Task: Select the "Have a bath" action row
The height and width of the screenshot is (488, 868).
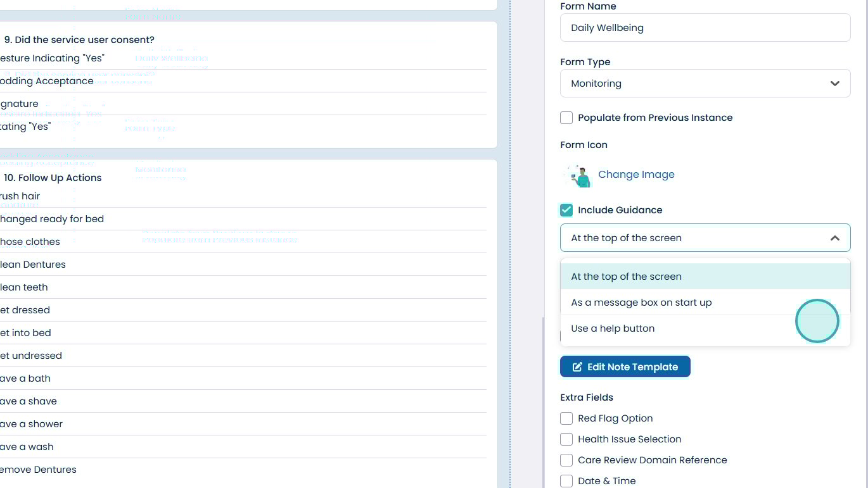Action: 243,379
